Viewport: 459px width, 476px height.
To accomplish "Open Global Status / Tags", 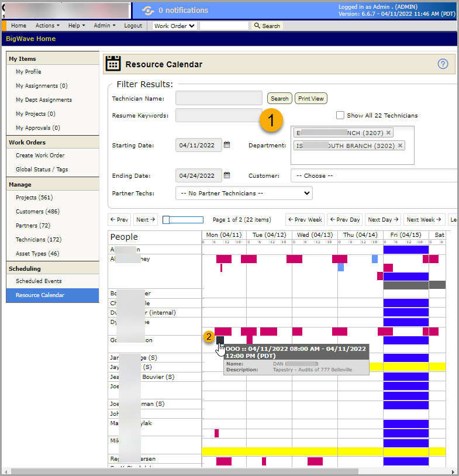I will tap(42, 169).
